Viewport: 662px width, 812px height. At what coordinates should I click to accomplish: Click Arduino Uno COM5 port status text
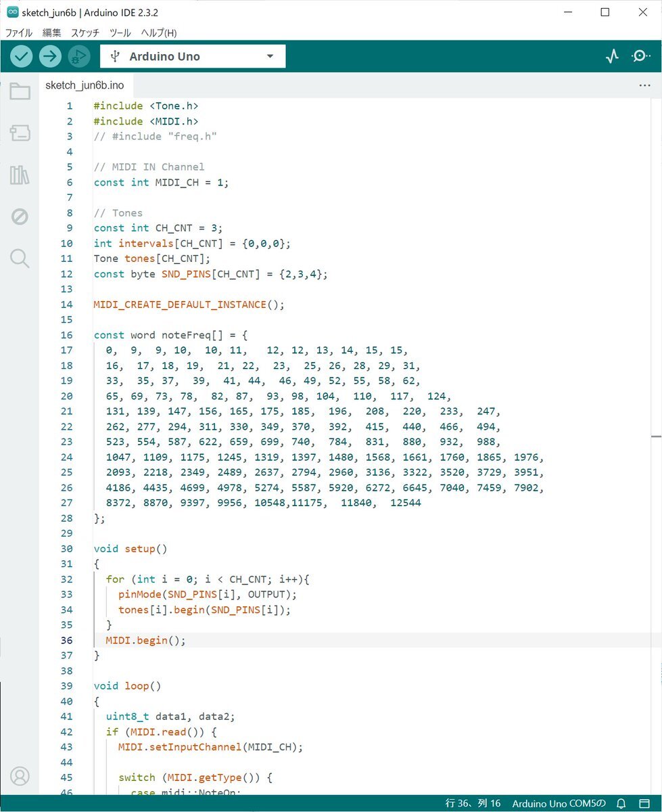tap(559, 803)
